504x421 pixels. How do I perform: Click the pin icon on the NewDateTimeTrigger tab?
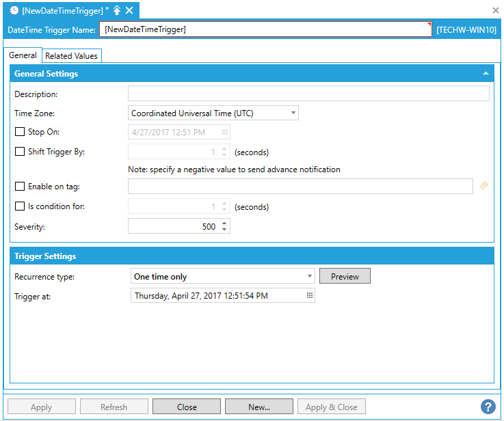117,10
